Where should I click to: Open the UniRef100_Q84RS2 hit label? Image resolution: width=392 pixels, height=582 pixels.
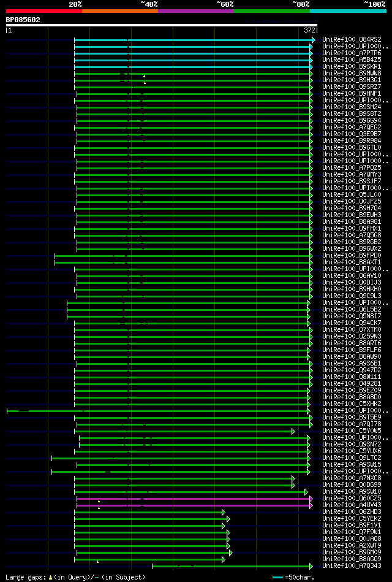(x=352, y=40)
